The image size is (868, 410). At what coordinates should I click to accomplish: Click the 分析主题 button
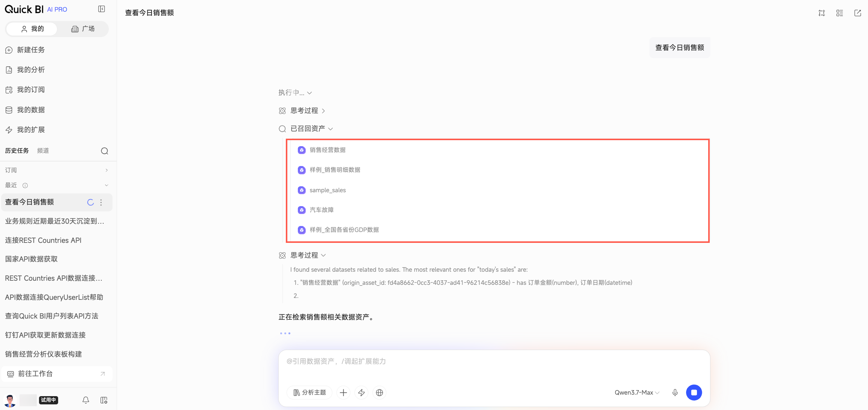(x=309, y=392)
